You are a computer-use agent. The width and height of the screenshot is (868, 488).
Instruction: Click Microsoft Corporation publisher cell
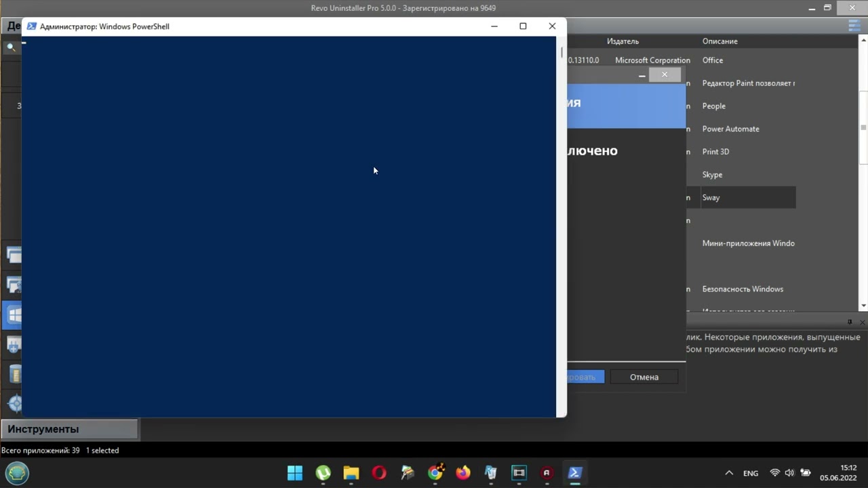[652, 60]
